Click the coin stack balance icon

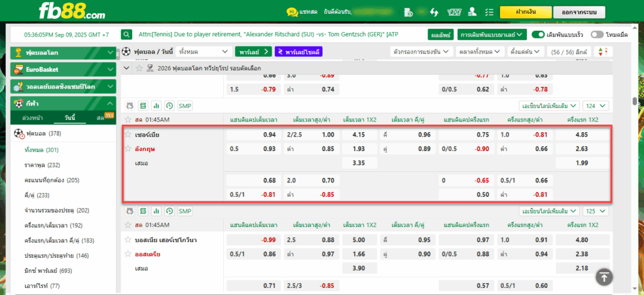tap(408, 12)
